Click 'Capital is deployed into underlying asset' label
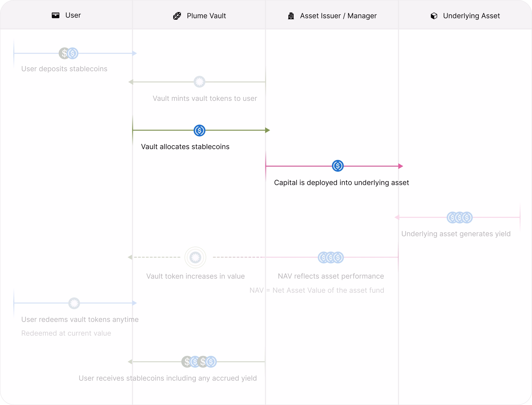 (341, 183)
